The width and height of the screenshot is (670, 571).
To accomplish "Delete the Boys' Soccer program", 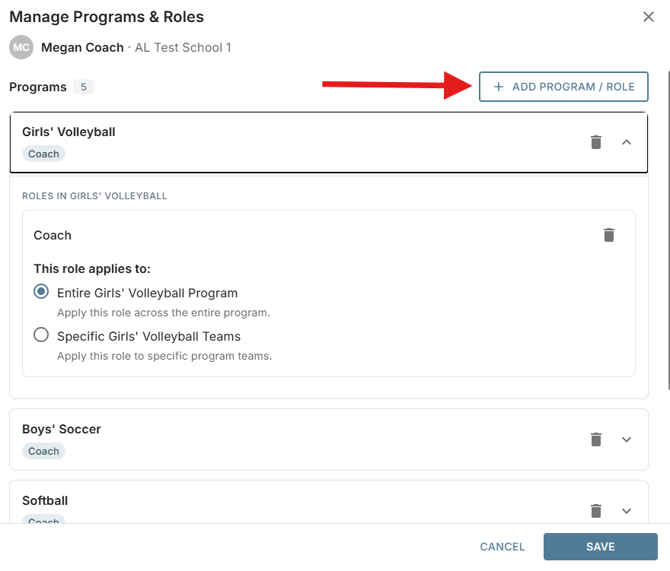I will pyautogui.click(x=596, y=439).
